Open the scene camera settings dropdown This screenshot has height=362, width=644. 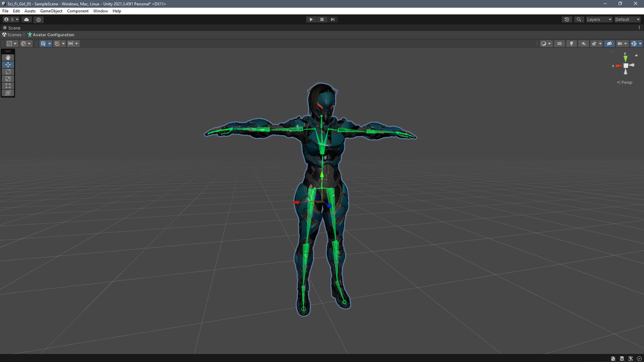point(622,43)
